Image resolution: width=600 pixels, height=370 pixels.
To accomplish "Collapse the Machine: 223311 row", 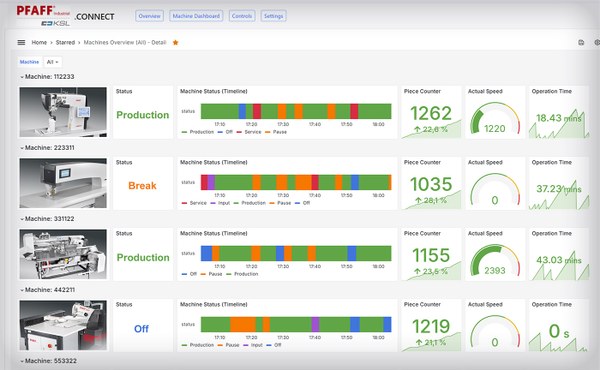I will pyautogui.click(x=47, y=148).
